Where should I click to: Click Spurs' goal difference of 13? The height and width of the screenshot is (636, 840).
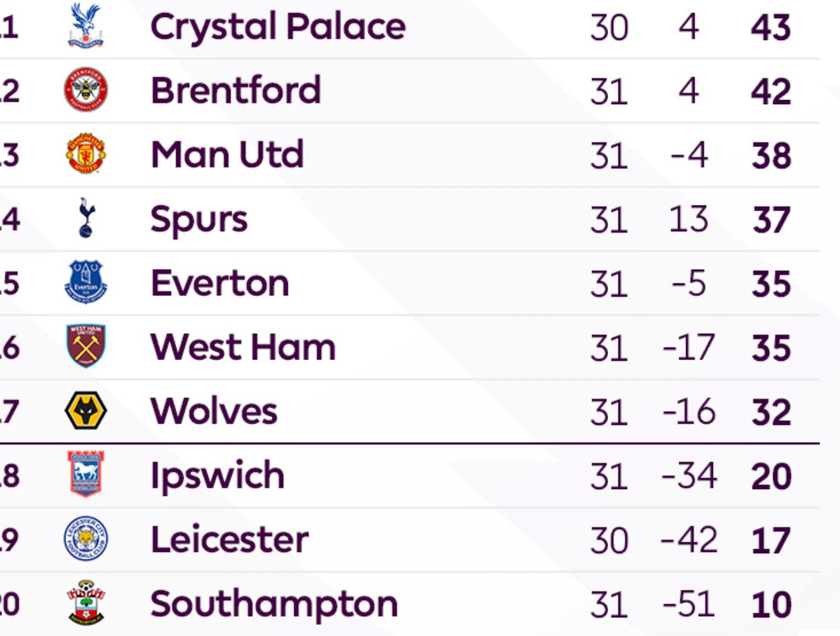688,220
